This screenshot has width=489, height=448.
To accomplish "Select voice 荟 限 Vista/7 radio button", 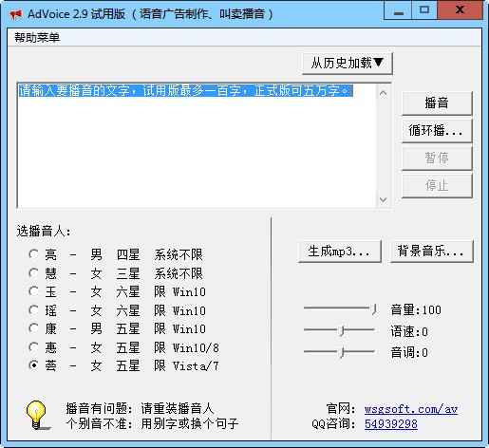I will [33, 365].
